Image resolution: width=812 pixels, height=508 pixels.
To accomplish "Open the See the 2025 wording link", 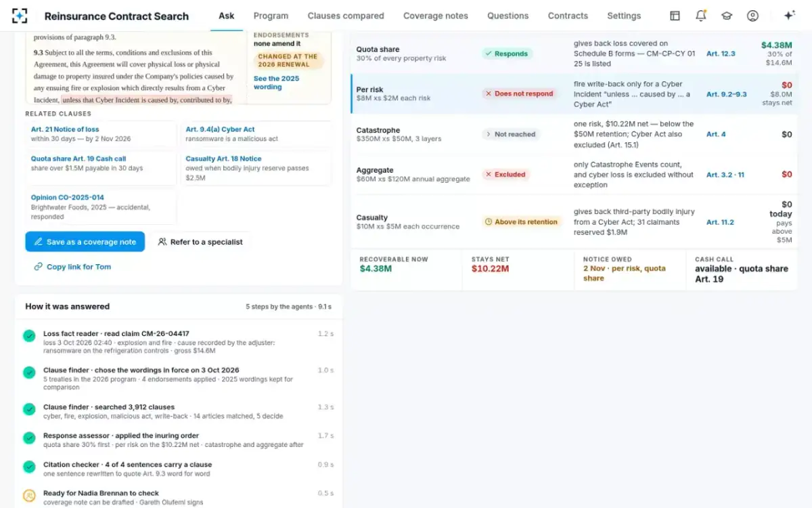I will 276,83.
